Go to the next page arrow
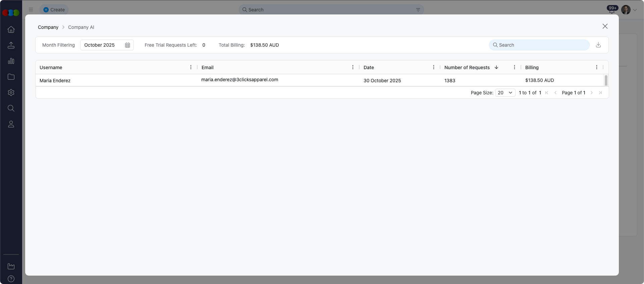Image resolution: width=644 pixels, height=284 pixels. coord(592,93)
